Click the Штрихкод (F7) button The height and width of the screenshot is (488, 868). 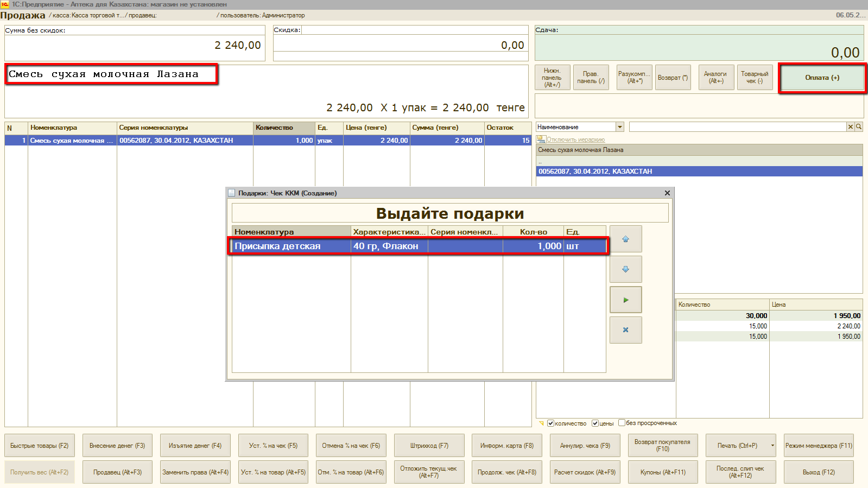[429, 446]
